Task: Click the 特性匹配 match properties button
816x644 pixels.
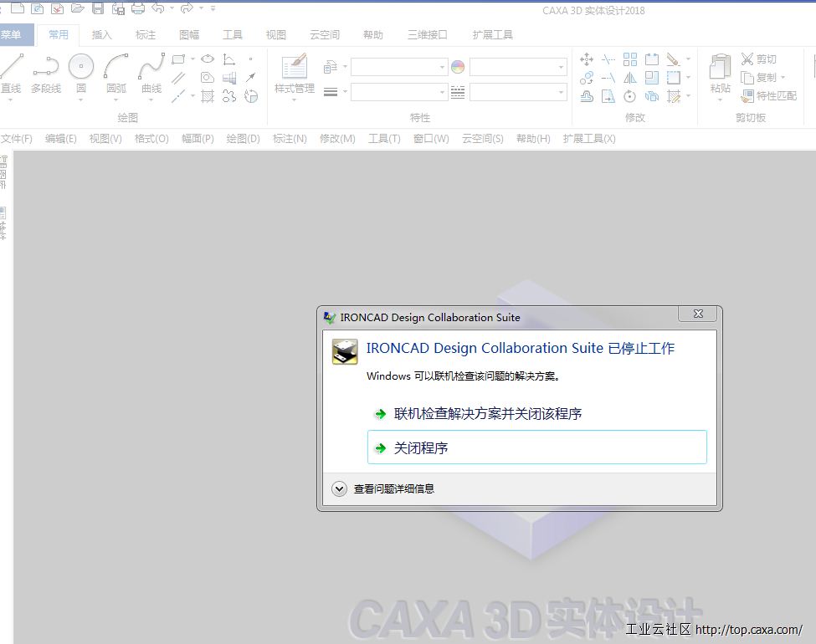Action: (769, 95)
